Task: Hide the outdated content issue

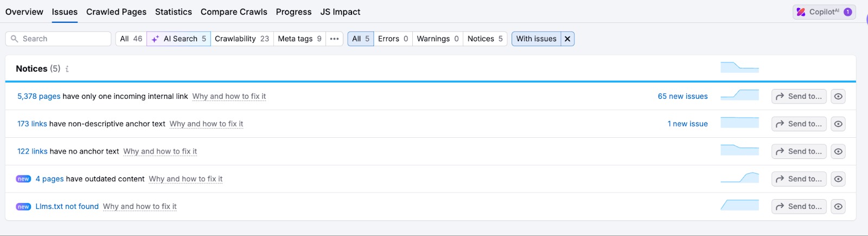Action: (x=838, y=179)
